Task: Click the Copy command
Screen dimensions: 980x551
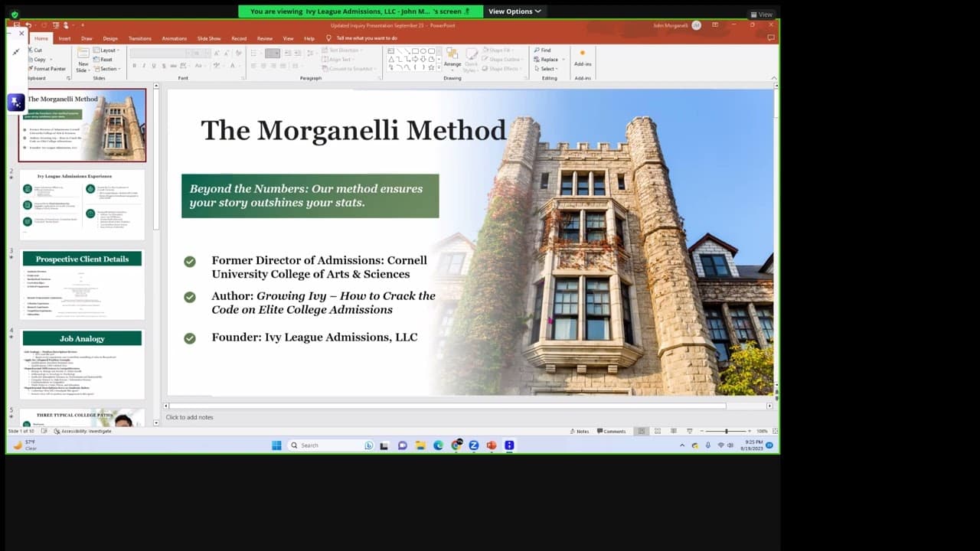Action: coord(37,59)
